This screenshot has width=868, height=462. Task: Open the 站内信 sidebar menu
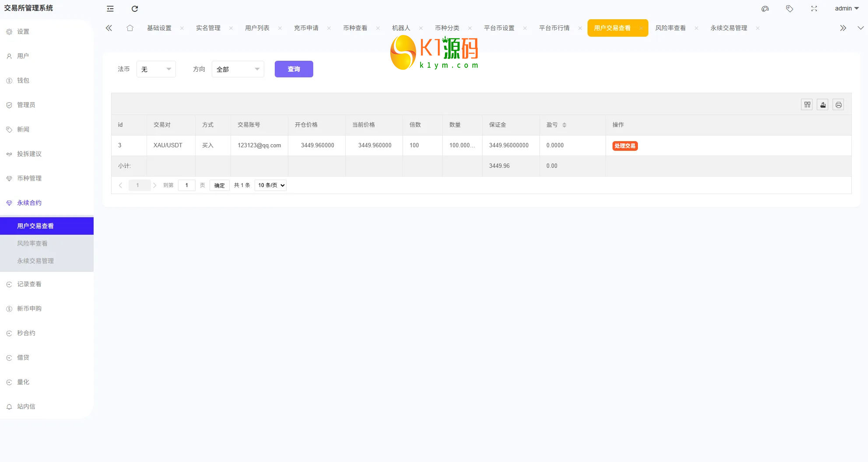[x=47, y=406]
